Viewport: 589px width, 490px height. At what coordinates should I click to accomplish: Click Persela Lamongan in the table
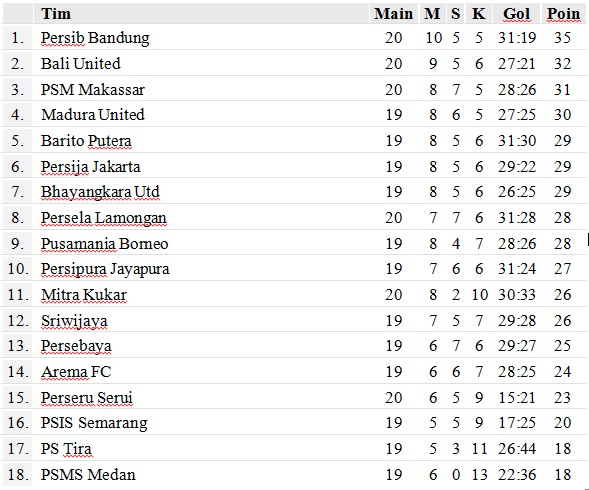tap(104, 218)
